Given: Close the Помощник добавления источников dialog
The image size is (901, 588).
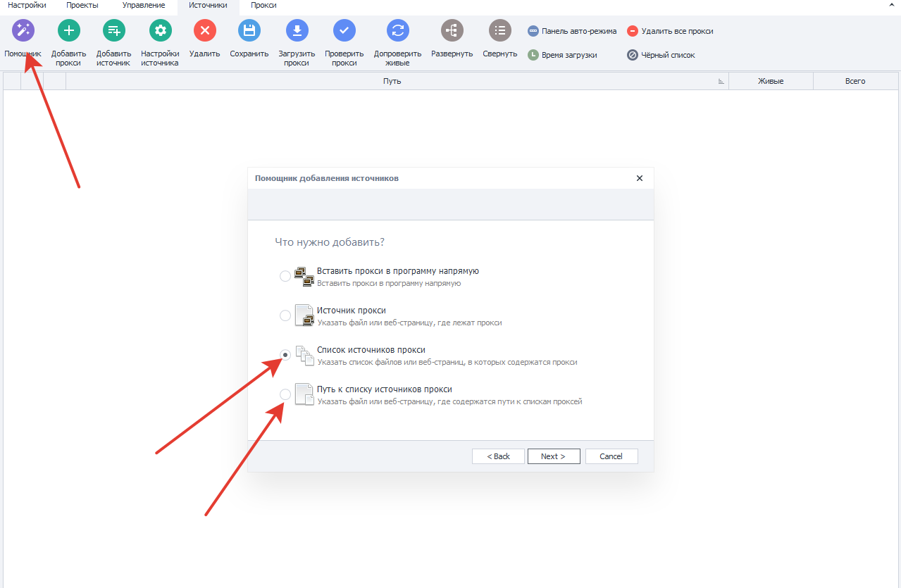Looking at the screenshot, I should 640,178.
